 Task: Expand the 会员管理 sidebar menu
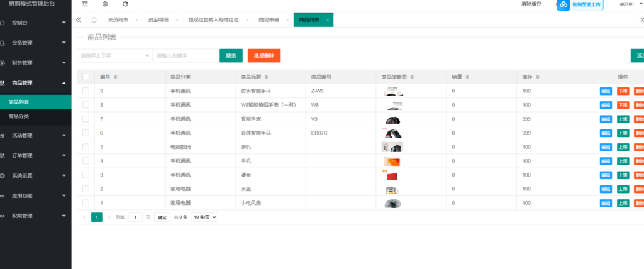tap(35, 43)
